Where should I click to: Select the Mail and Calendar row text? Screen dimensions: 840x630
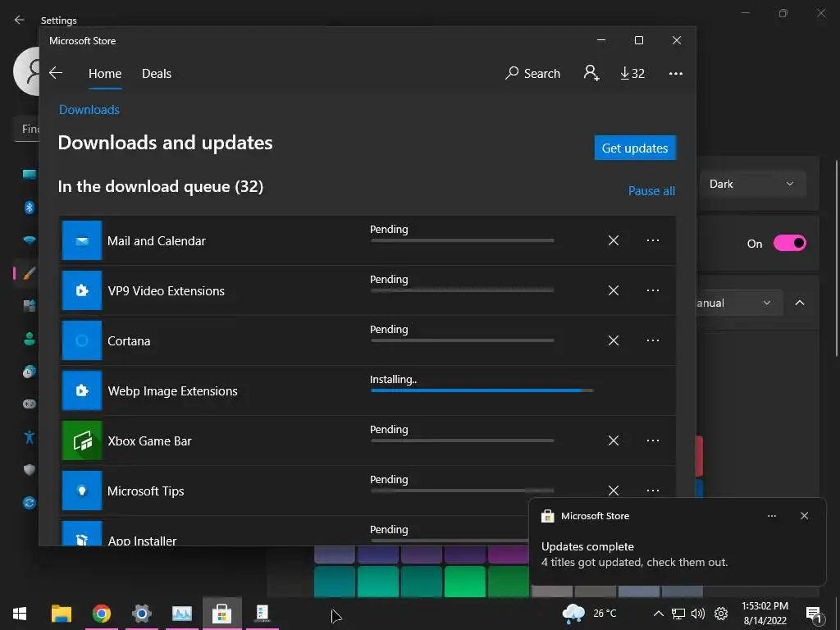tap(157, 241)
